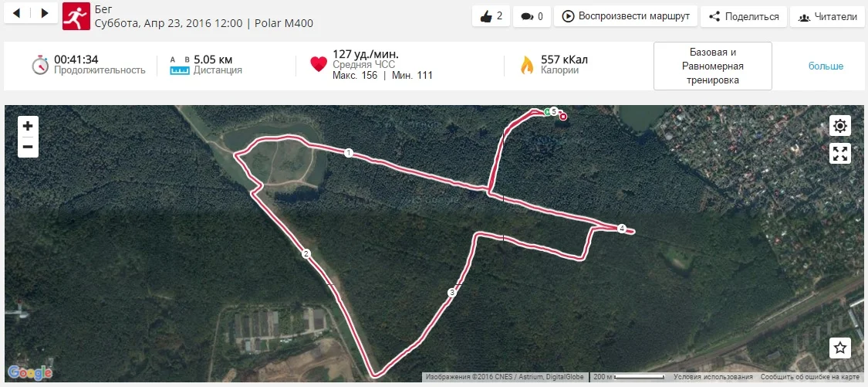
Task: Like the workout with thumbs-up button
Action: click(x=491, y=16)
